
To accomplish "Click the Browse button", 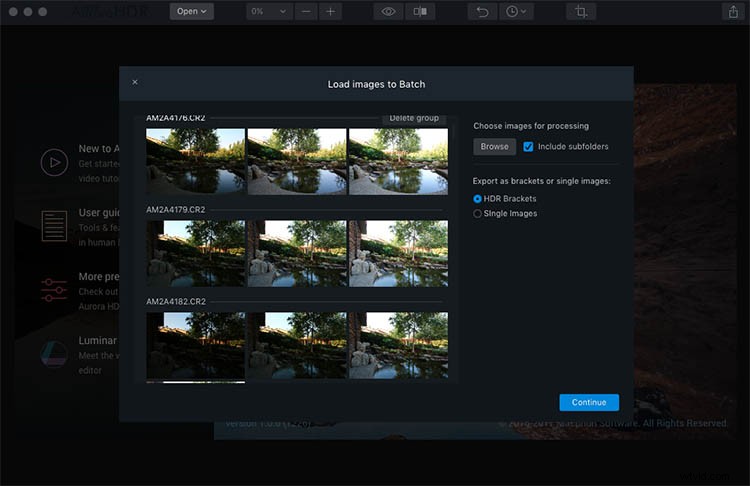I will (x=495, y=146).
